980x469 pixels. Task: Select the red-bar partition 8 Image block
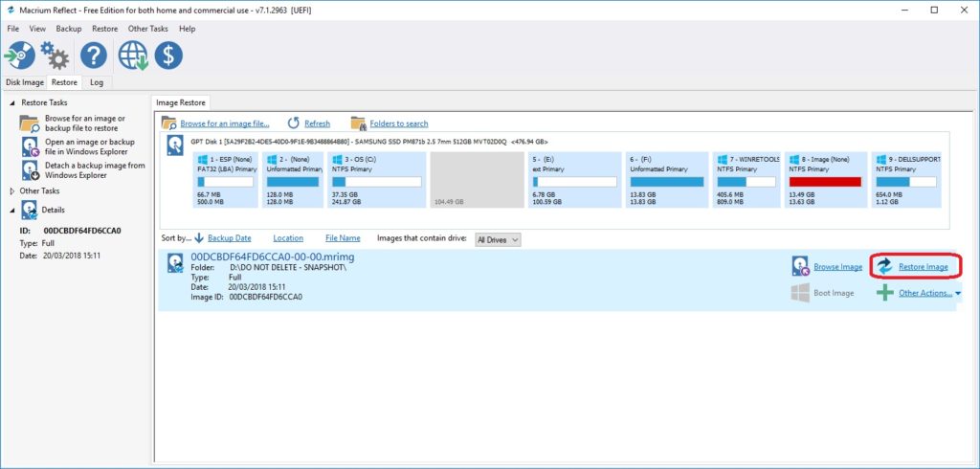(x=827, y=180)
